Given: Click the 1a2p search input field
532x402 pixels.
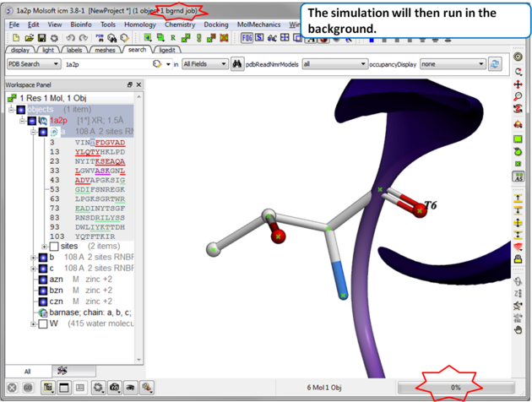Looking at the screenshot, I should 106,64.
